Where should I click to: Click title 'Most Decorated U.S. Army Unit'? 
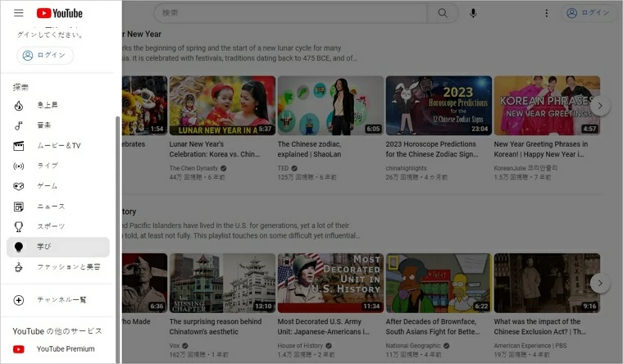324,326
